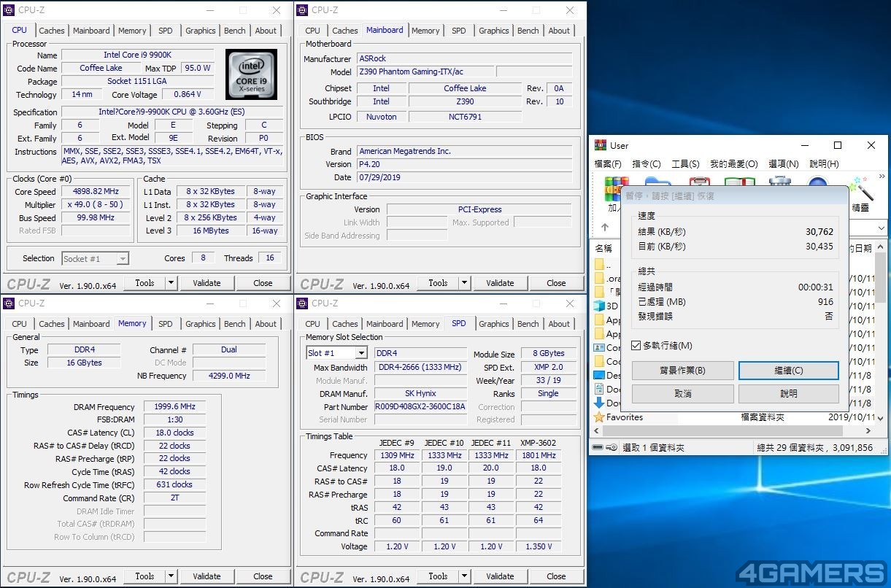
Task: Open the WinRAR Options (選項) menu
Action: (x=783, y=164)
